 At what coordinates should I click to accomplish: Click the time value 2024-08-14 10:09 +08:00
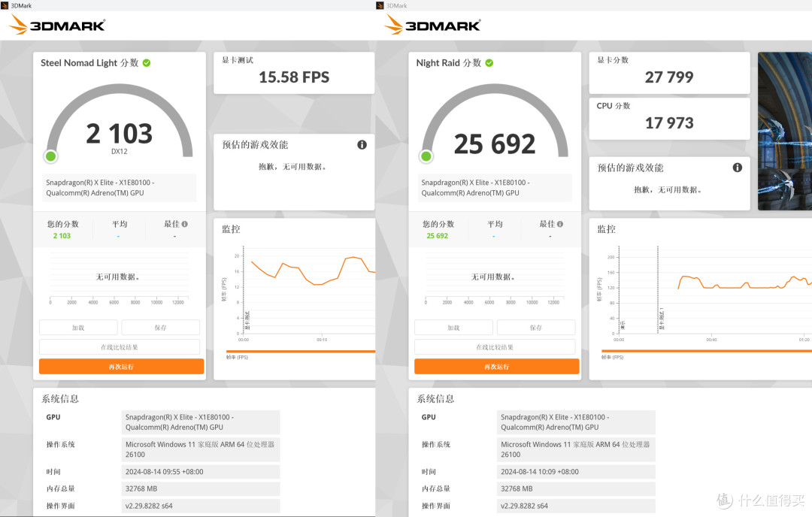coord(540,472)
